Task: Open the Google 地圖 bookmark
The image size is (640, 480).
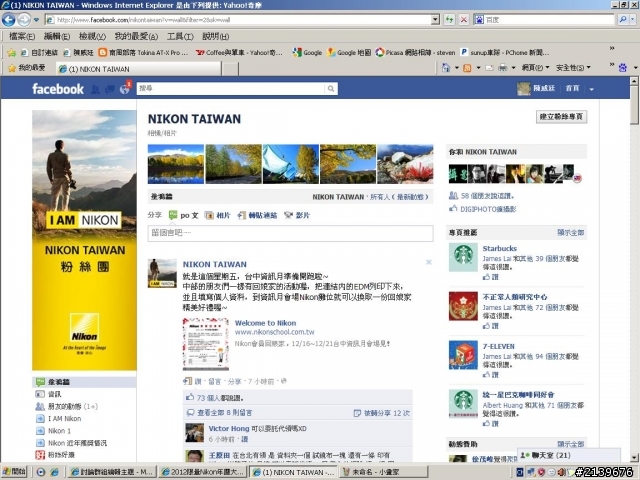Action: [349, 52]
